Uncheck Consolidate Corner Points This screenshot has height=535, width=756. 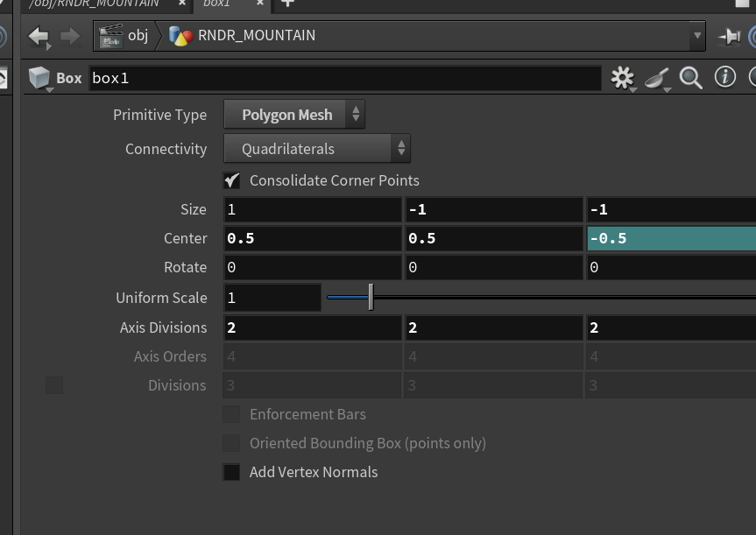(x=231, y=180)
